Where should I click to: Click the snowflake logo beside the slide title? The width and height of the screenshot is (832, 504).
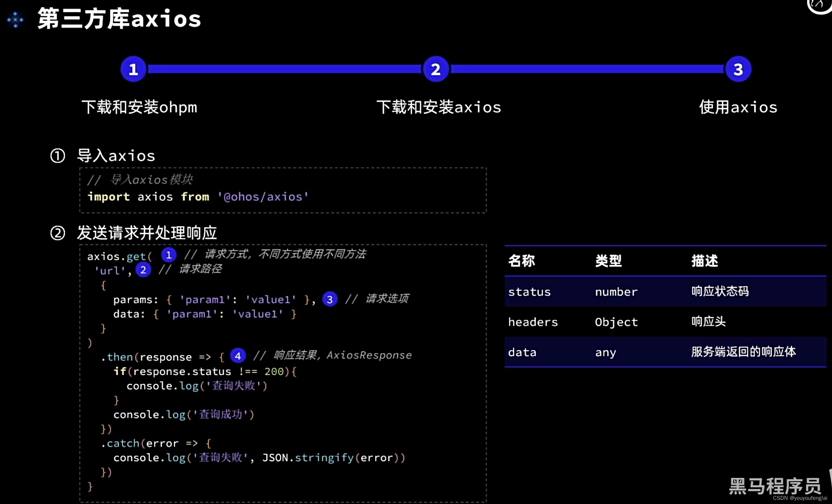15,20
